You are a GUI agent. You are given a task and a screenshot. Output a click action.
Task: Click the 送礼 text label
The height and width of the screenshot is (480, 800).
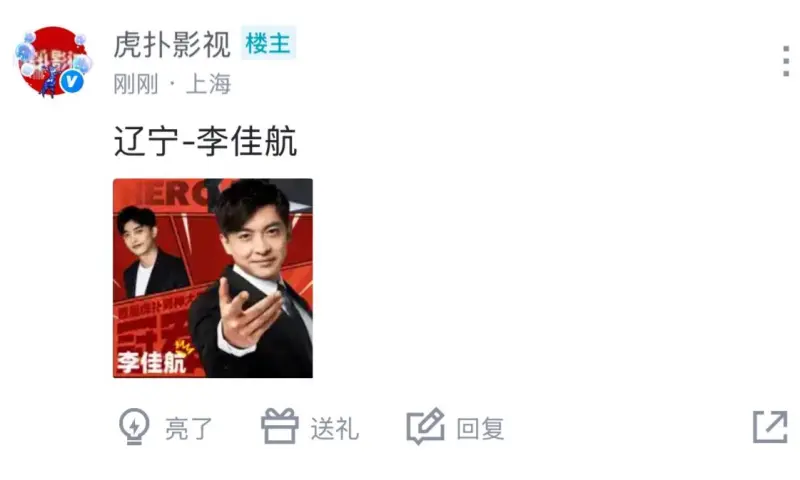tap(335, 428)
